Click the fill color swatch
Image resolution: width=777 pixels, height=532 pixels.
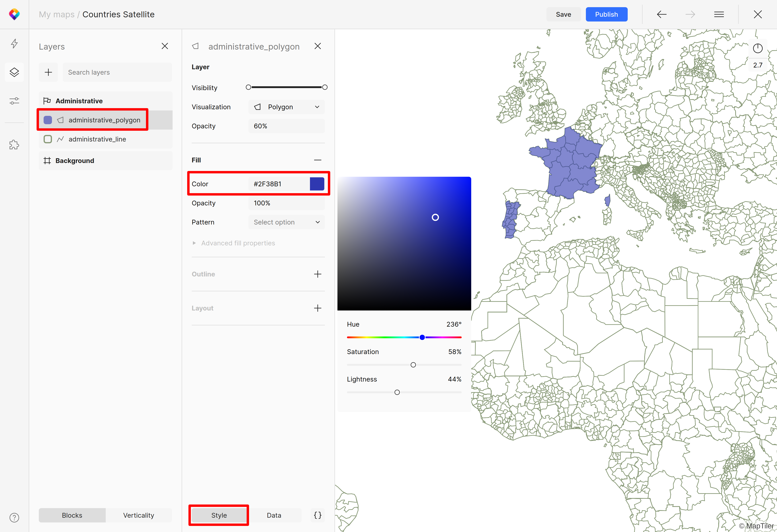click(317, 184)
